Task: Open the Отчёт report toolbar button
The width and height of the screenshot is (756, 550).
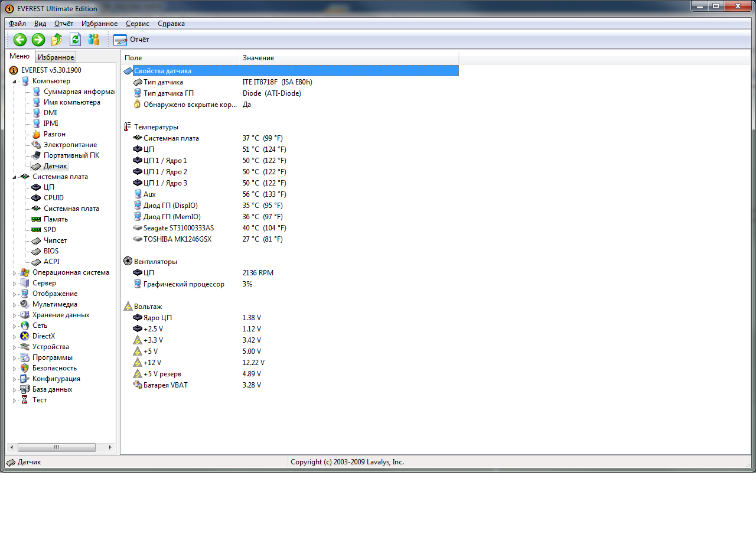Action: pyautogui.click(x=131, y=40)
